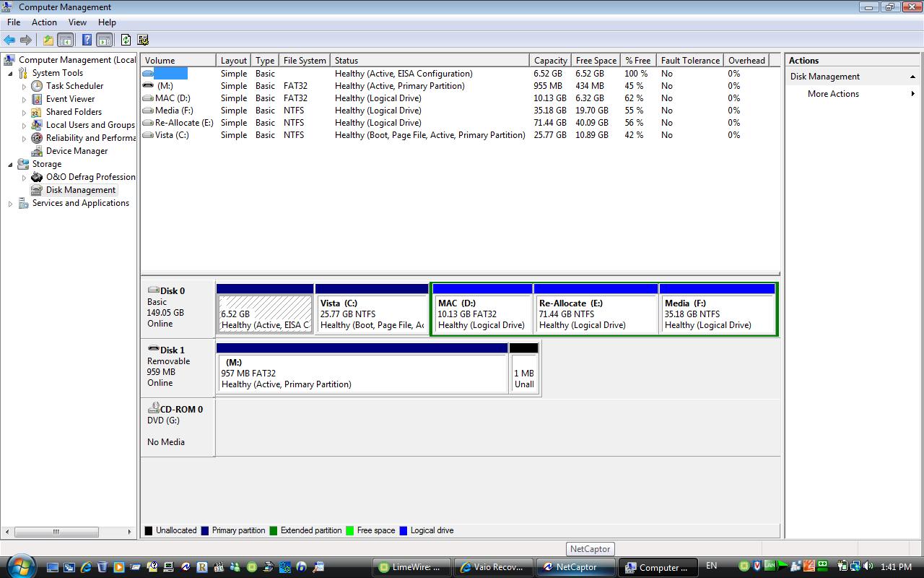
Task: Select the Task Scheduler clock icon
Action: (37, 86)
